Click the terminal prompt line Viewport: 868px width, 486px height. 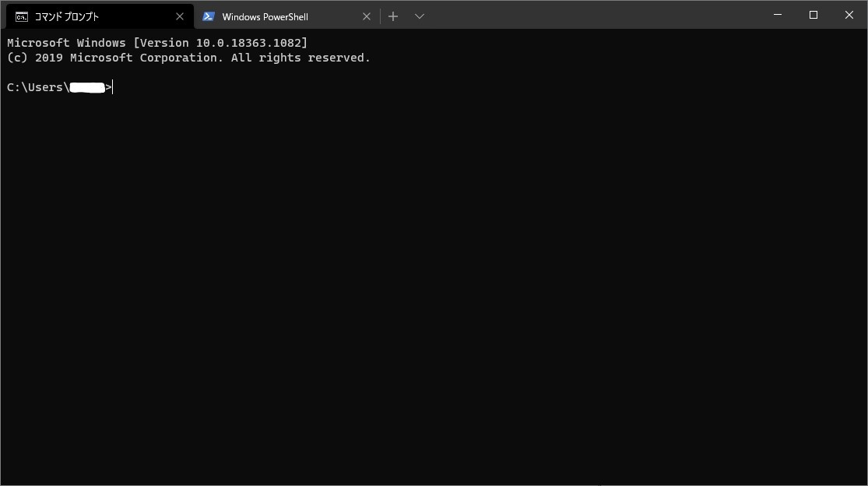(58, 87)
